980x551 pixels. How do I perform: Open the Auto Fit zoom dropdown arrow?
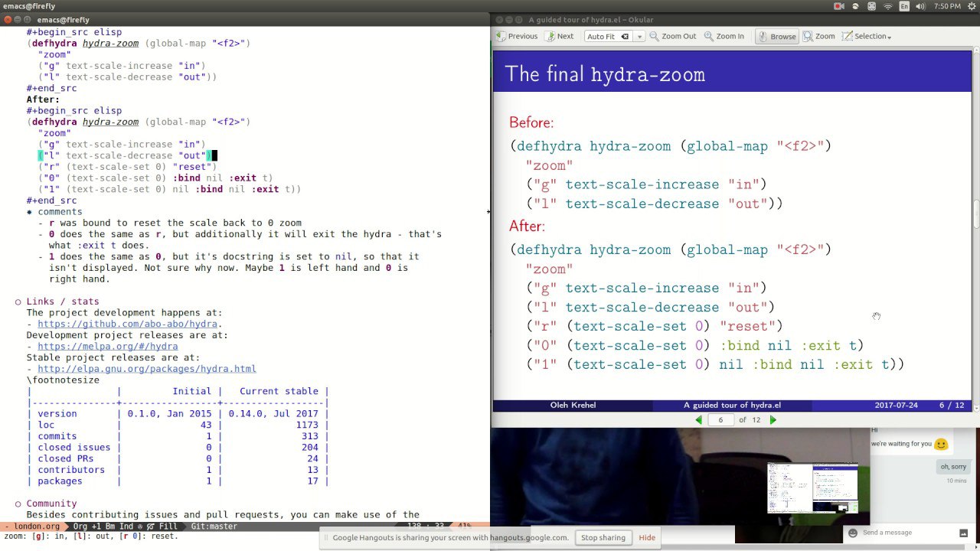click(x=639, y=36)
